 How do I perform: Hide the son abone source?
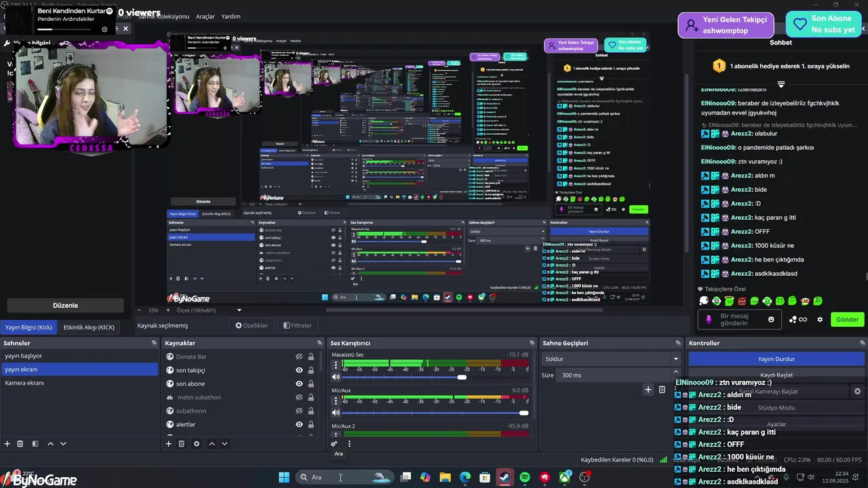(299, 384)
